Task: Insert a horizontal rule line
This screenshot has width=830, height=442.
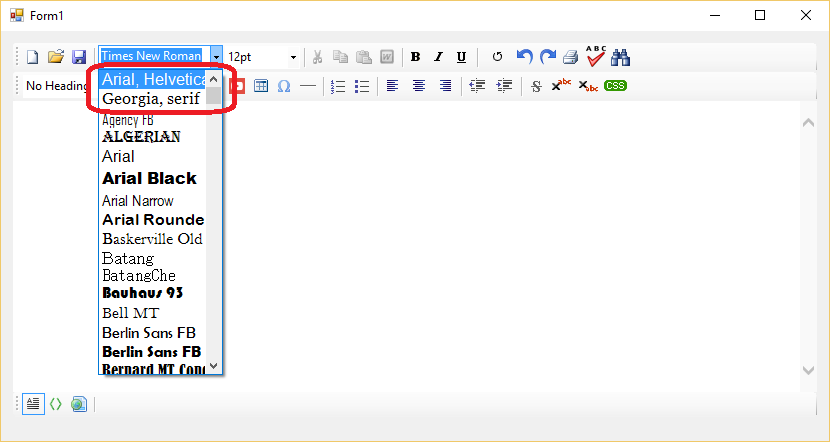Action: click(x=308, y=86)
